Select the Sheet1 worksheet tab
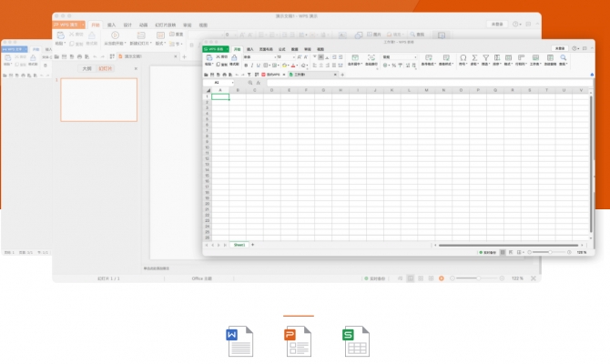 tap(239, 245)
